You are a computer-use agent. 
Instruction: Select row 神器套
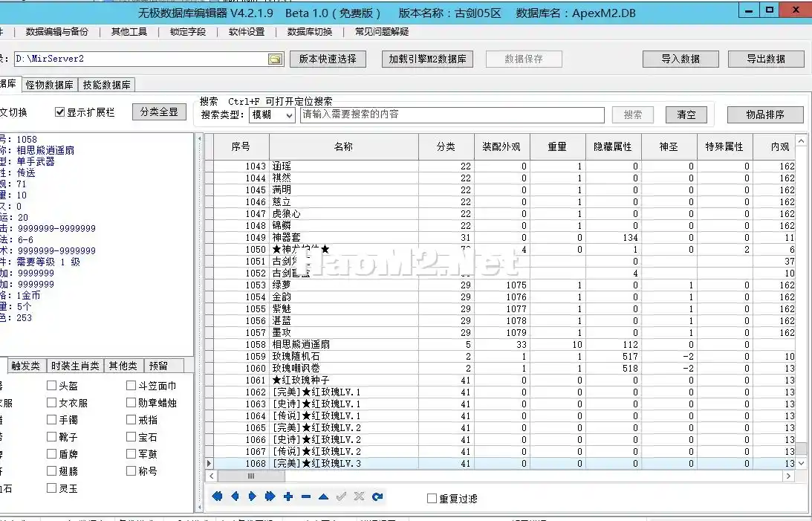click(x=500, y=237)
